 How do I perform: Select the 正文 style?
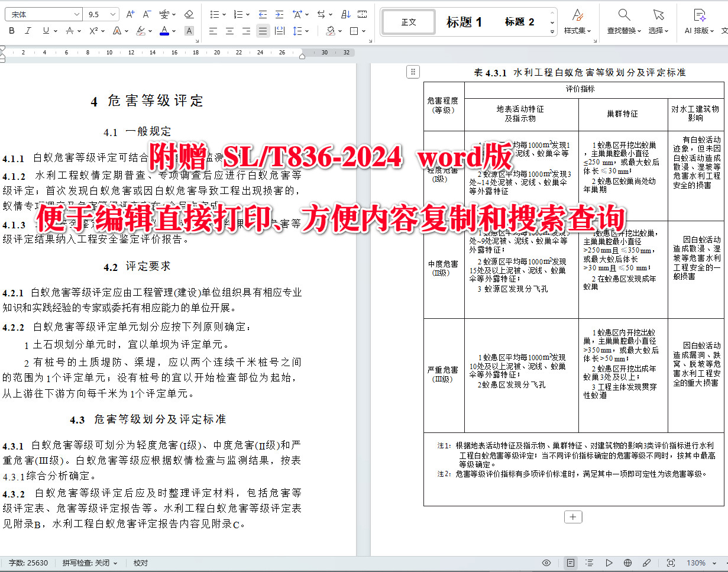tap(408, 21)
